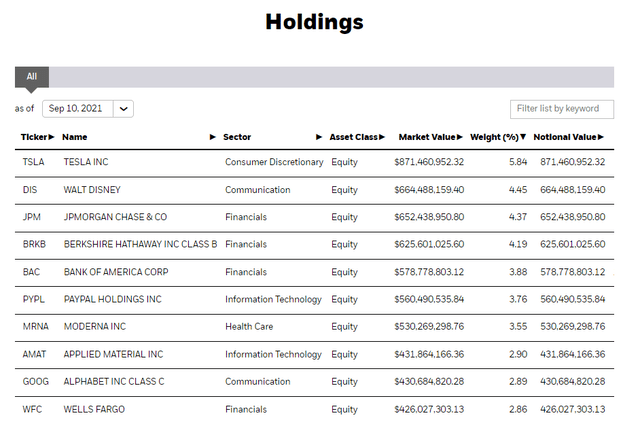This screenshot has height=422, width=640.
Task: Click the weight value 4.37
Action: pyautogui.click(x=518, y=217)
